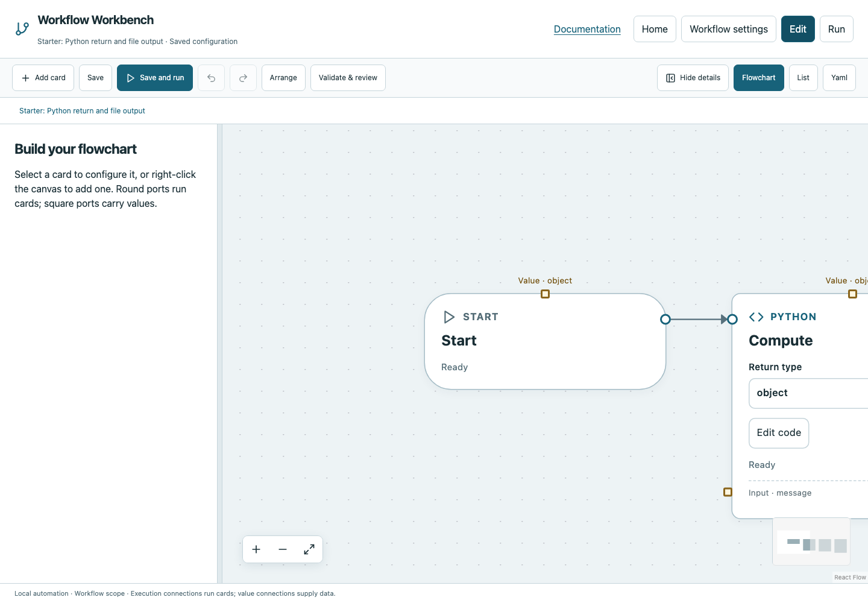Image resolution: width=868 pixels, height=603 pixels.
Task: Switch to the Yaml view
Action: point(839,78)
